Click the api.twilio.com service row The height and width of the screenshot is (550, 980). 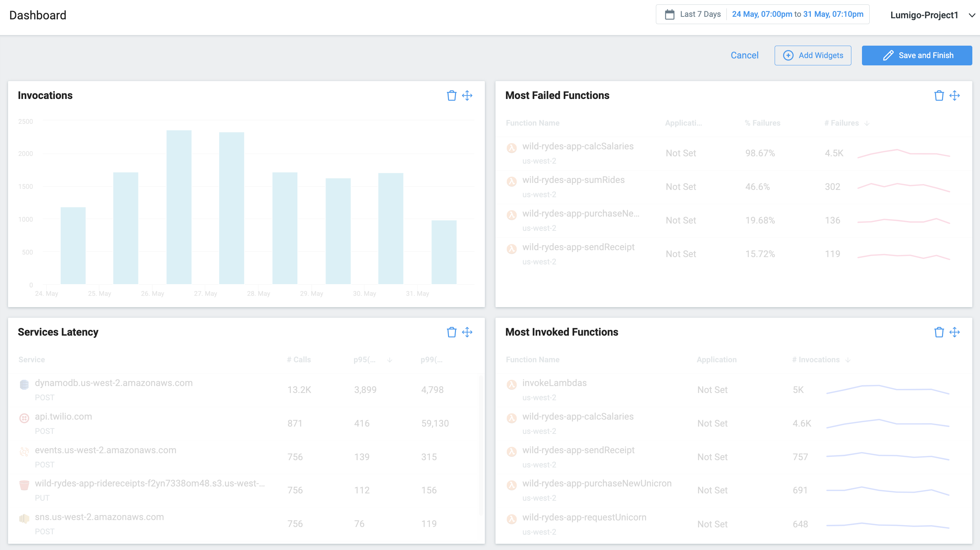point(64,416)
